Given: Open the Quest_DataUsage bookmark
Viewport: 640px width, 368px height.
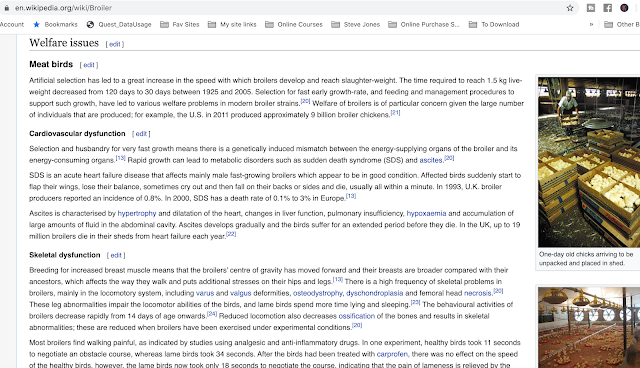Looking at the screenshot, I should (119, 24).
